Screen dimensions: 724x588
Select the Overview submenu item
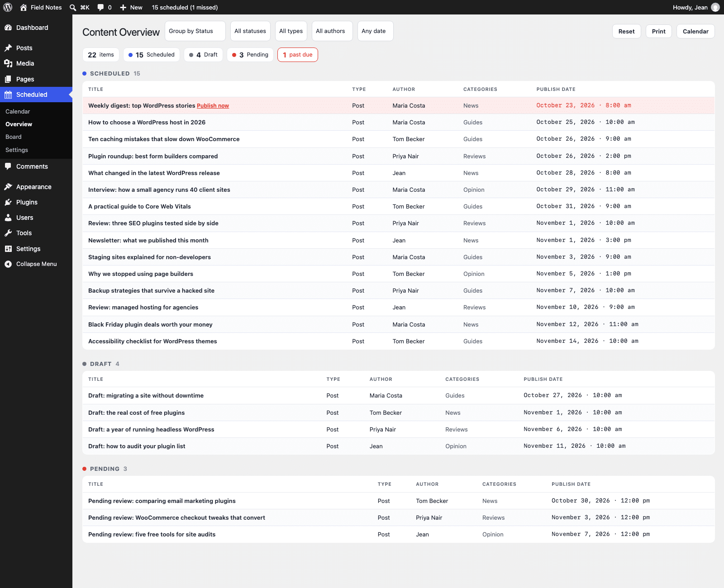[x=19, y=124]
